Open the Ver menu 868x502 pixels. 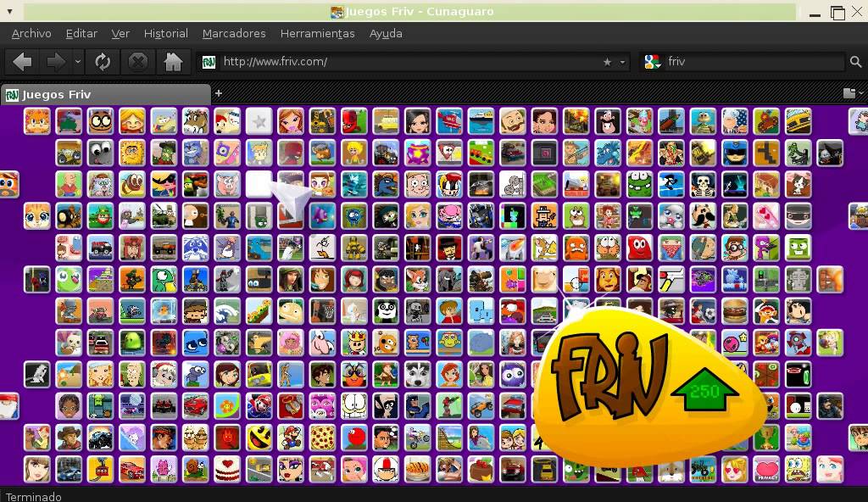120,33
